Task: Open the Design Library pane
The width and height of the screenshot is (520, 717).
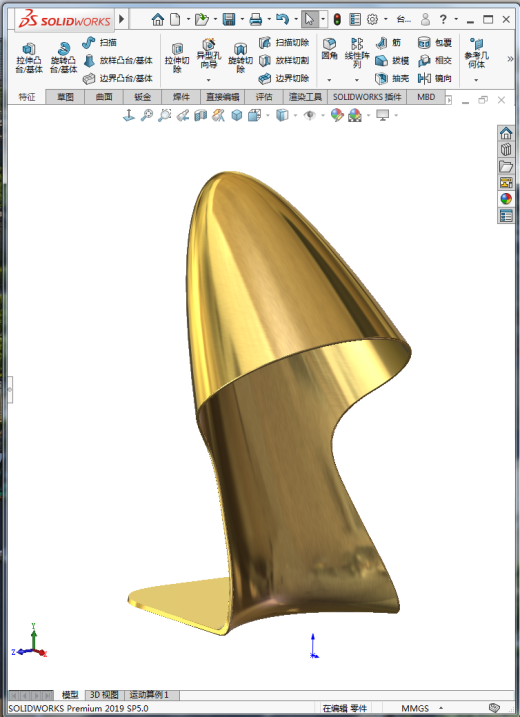Action: click(x=506, y=150)
